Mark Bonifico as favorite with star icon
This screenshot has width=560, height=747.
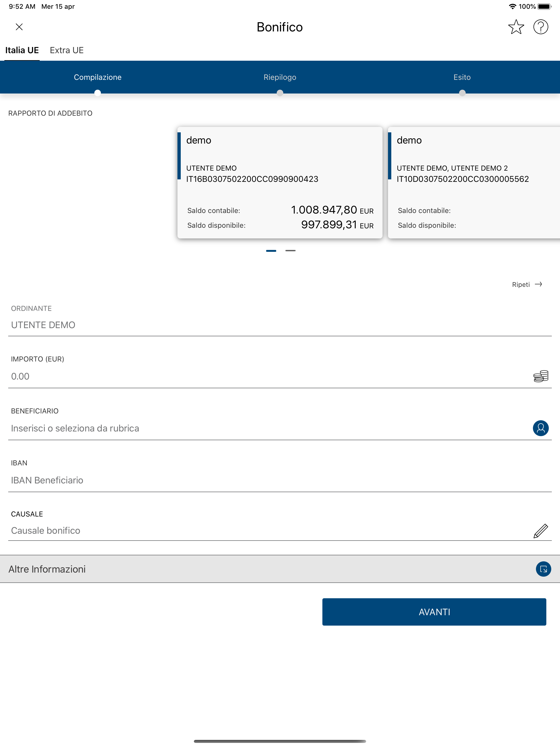516,27
